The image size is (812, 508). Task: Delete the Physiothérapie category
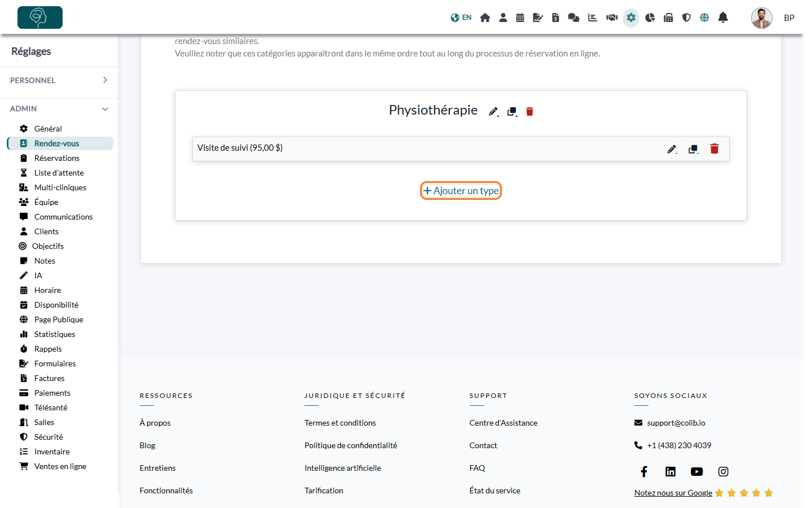click(529, 111)
